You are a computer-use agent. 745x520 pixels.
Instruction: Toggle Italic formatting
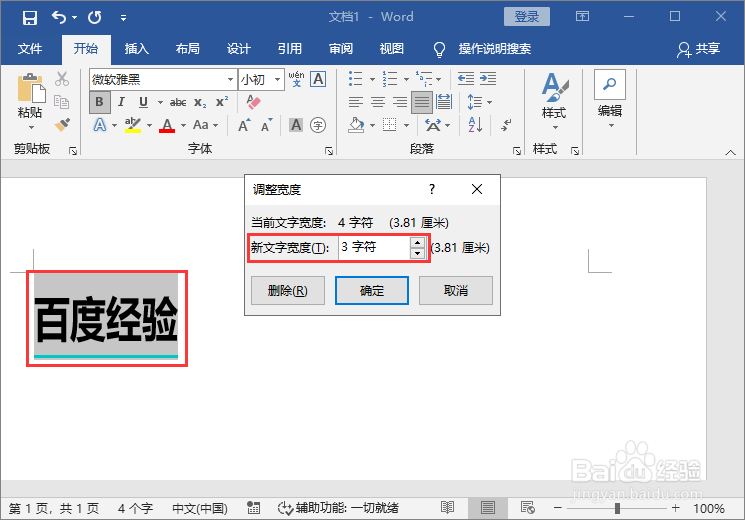[122, 102]
